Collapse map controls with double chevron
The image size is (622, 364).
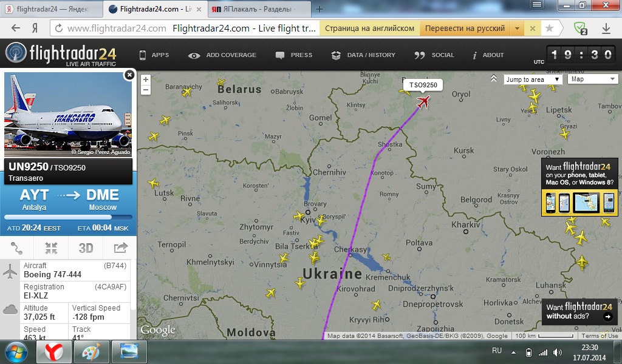point(493,78)
